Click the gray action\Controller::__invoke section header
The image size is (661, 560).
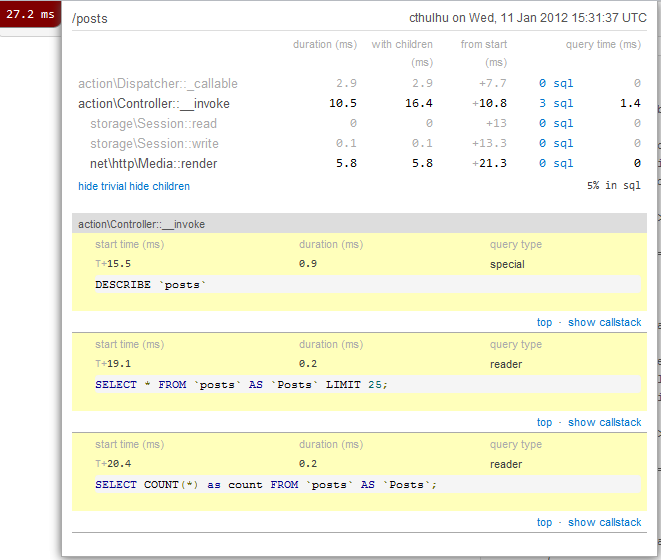(x=359, y=224)
